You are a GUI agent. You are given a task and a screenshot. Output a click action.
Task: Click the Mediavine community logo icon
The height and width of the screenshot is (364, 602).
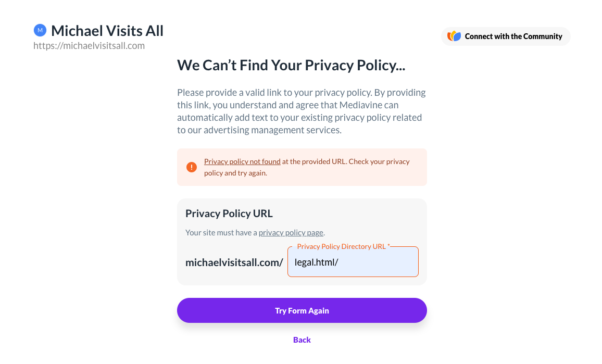click(x=454, y=36)
